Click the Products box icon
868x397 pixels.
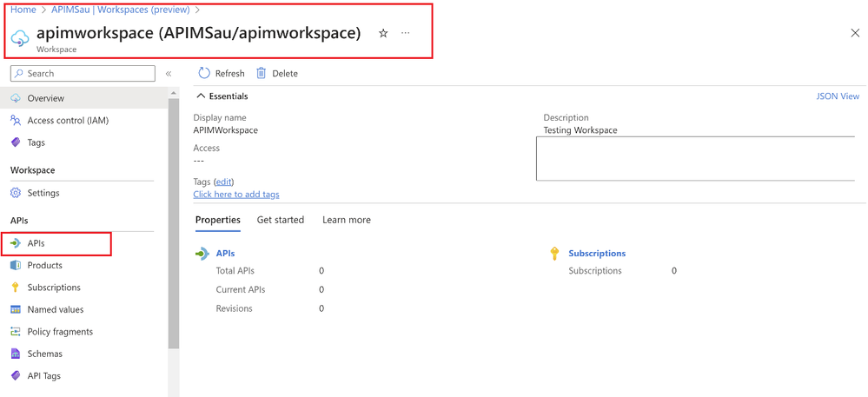click(x=16, y=265)
